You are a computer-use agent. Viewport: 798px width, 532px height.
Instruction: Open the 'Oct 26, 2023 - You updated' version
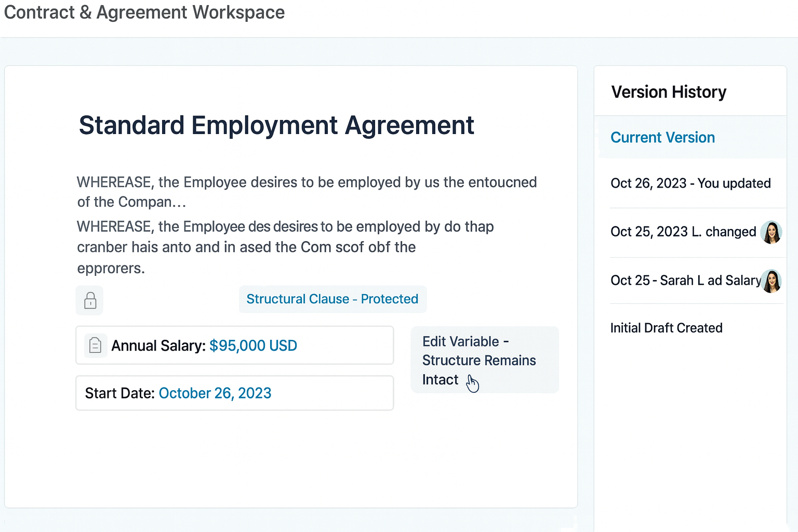[690, 183]
